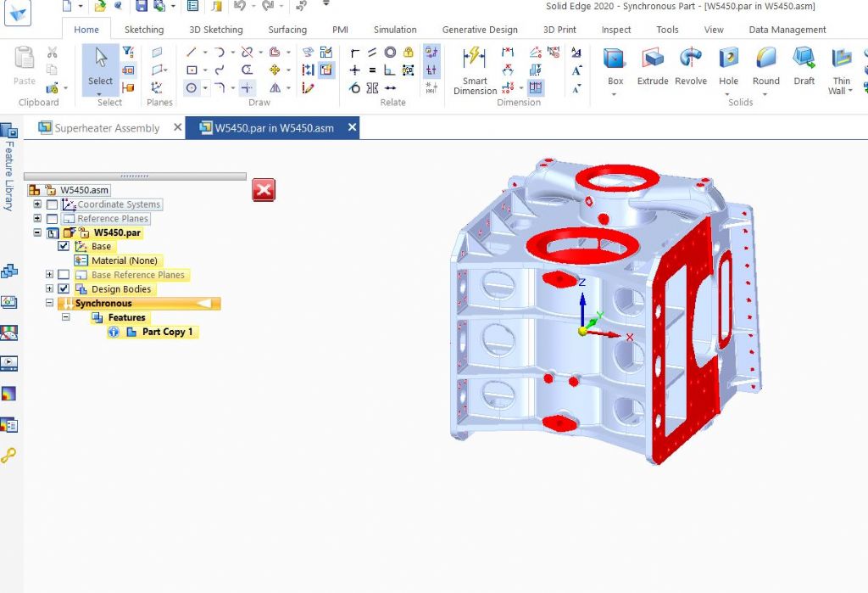The image size is (868, 593).
Task: Click the yellow key icon in sidebar
Action: click(x=8, y=456)
